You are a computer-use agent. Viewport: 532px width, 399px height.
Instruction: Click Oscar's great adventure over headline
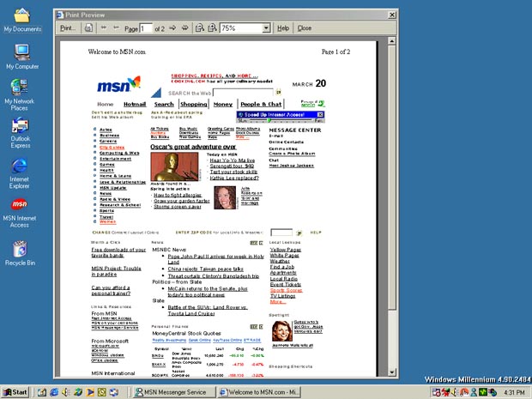pyautogui.click(x=193, y=147)
